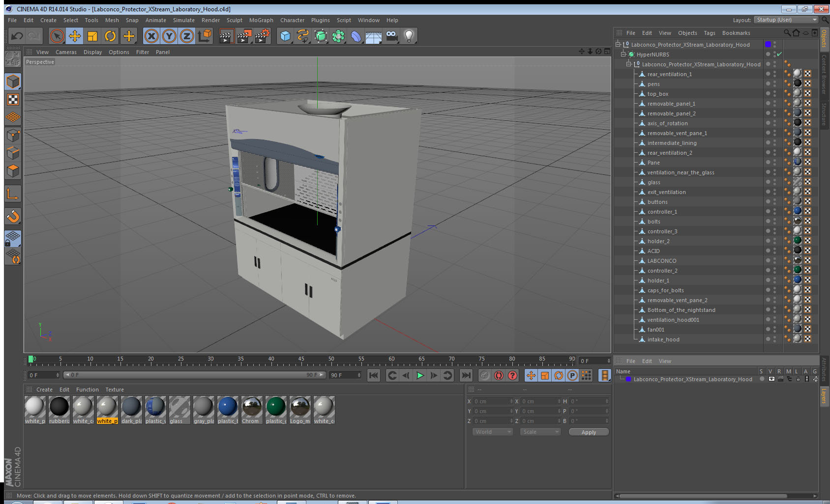Select the green plastic material swatch

pos(276,410)
